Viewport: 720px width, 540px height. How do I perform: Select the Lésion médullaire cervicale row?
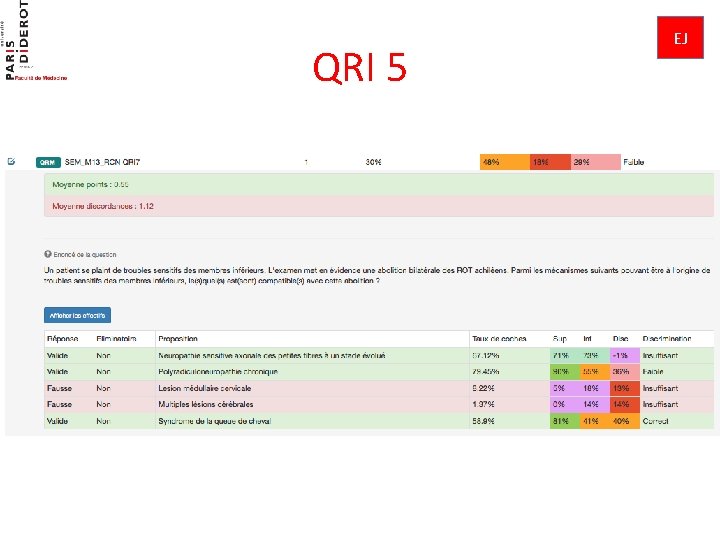click(379, 388)
